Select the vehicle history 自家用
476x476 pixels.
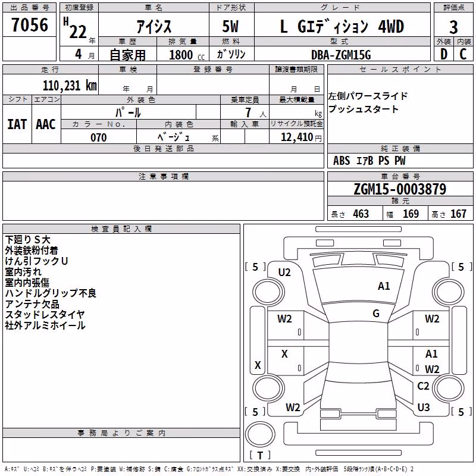pyautogui.click(x=127, y=55)
